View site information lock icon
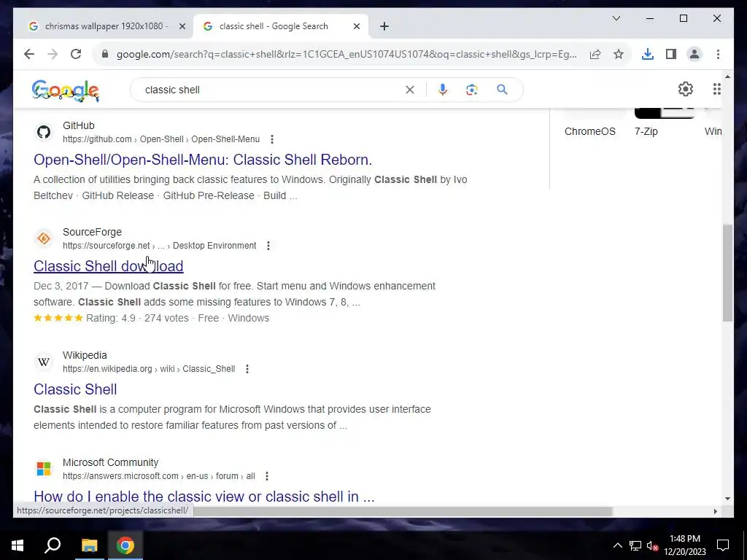Image resolution: width=747 pixels, height=560 pixels. pyautogui.click(x=105, y=54)
